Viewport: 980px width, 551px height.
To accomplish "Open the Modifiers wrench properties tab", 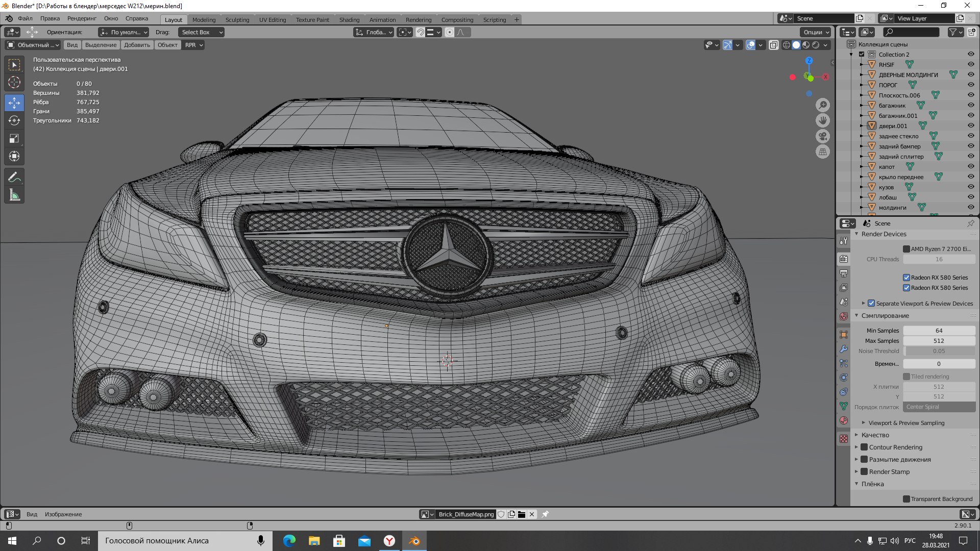I will point(844,349).
